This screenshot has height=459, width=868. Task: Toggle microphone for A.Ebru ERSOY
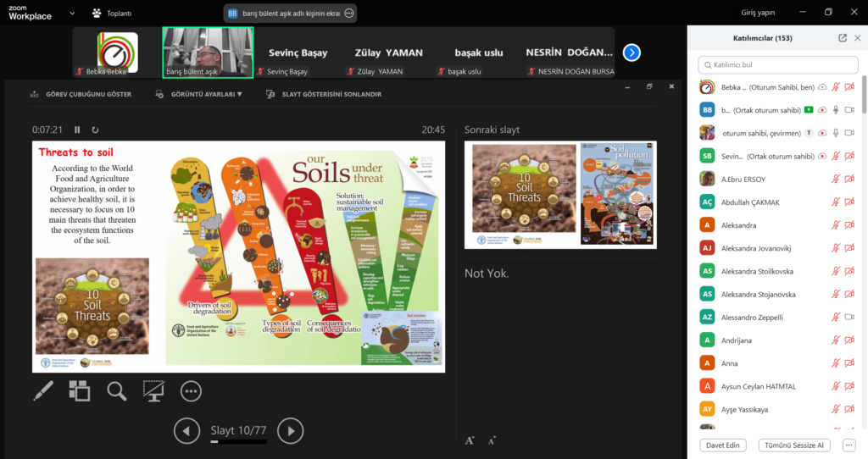(x=835, y=179)
